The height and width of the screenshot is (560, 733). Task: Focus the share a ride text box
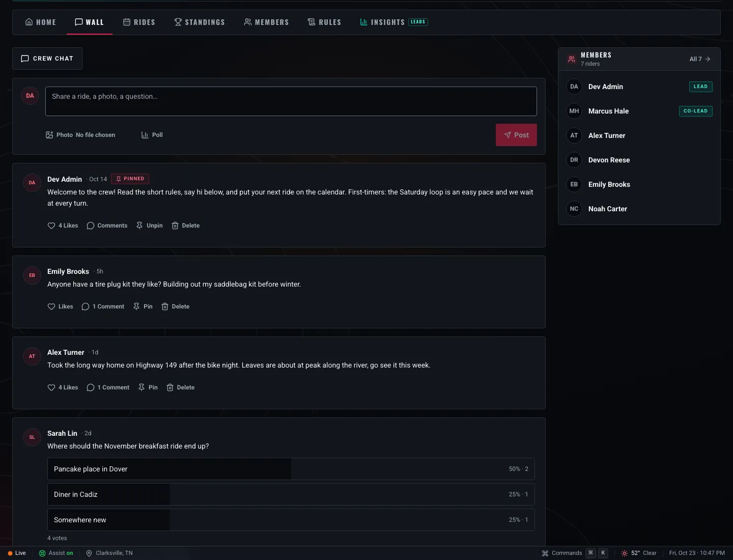[291, 101]
